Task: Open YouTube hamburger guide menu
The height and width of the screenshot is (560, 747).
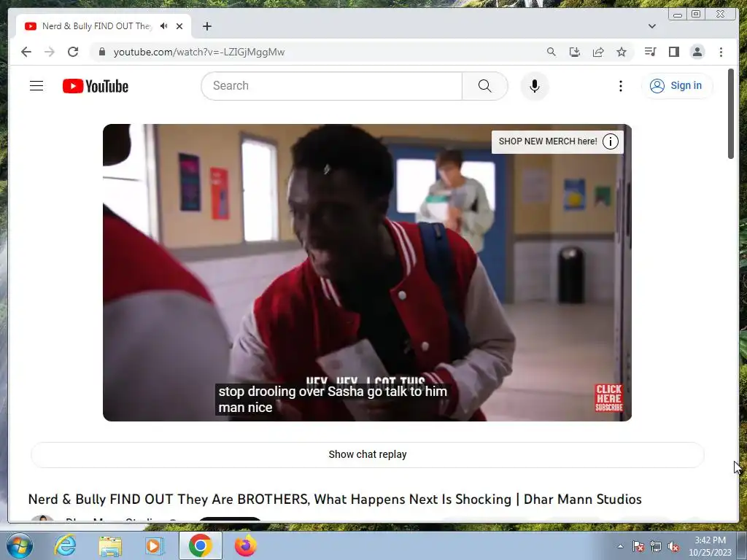Action: [36, 86]
